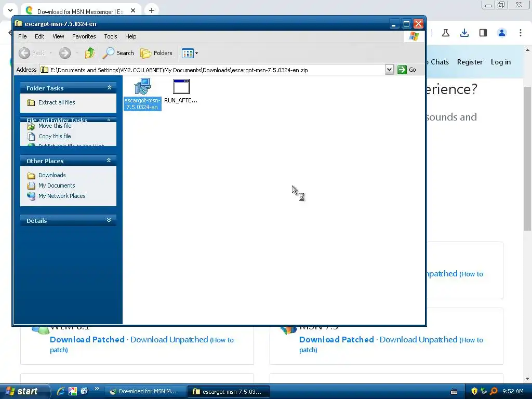Open the Help menu
Image resolution: width=532 pixels, height=399 pixels.
(x=130, y=36)
